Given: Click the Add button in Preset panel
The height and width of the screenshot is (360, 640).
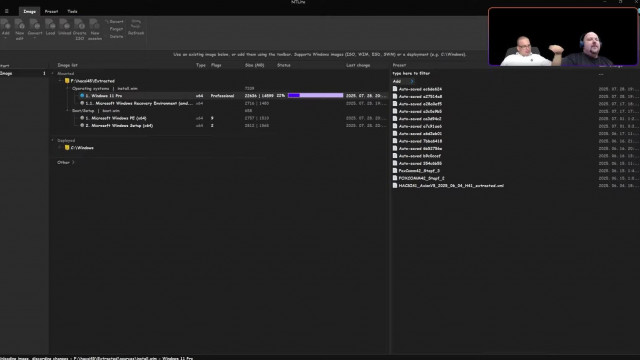Looking at the screenshot, I should 397,81.
